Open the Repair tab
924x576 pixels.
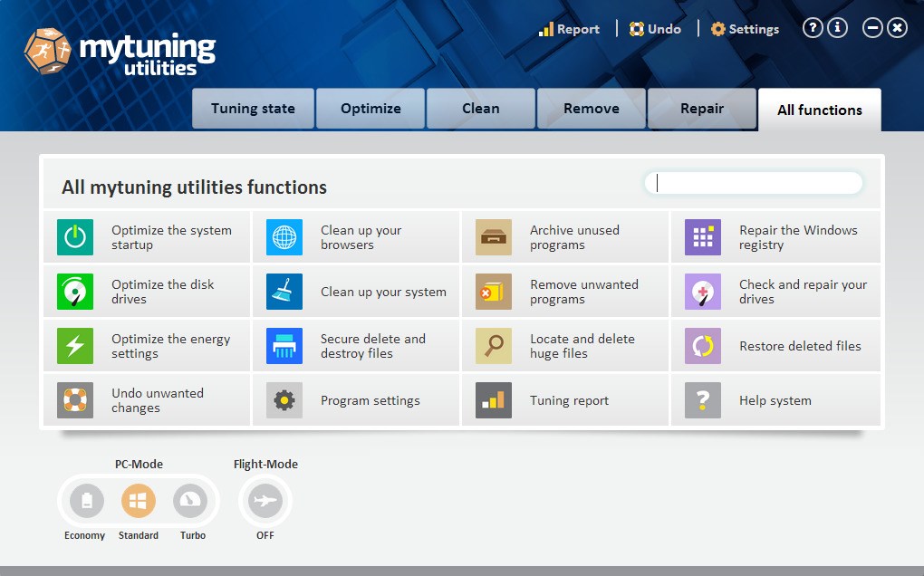(702, 109)
